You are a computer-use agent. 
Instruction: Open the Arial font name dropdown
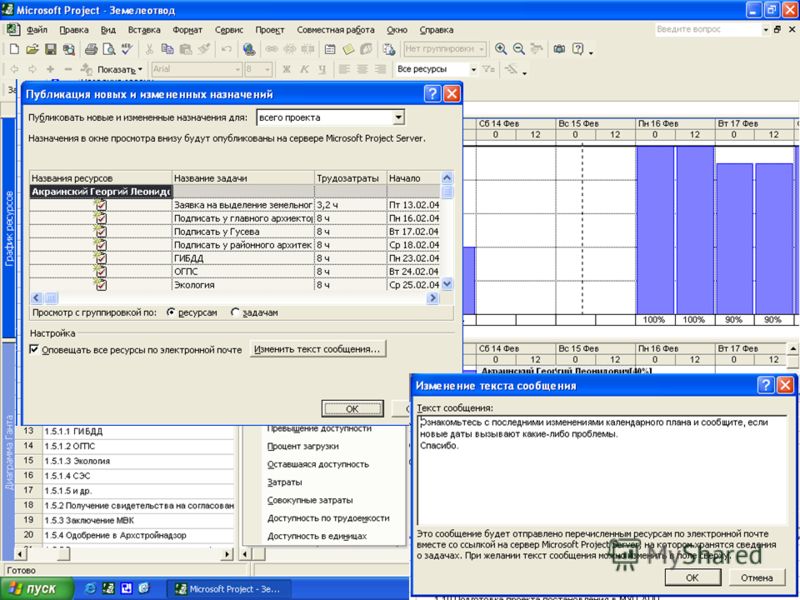point(237,69)
